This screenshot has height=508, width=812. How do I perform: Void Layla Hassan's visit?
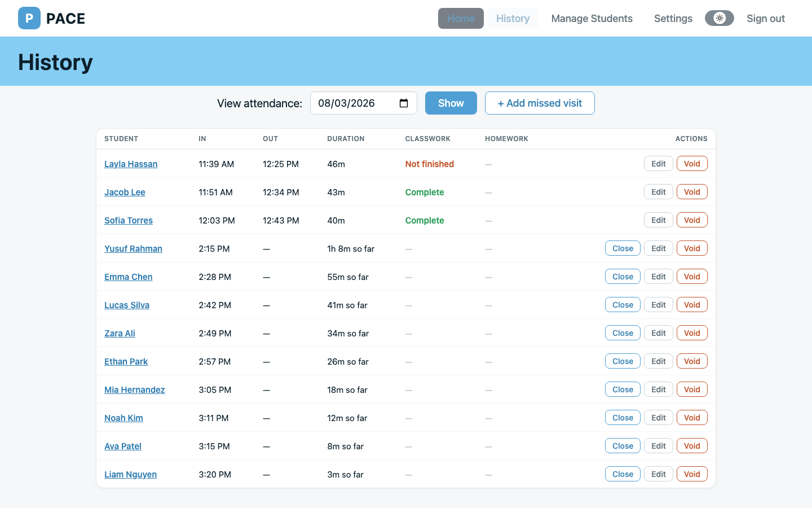tap(692, 164)
